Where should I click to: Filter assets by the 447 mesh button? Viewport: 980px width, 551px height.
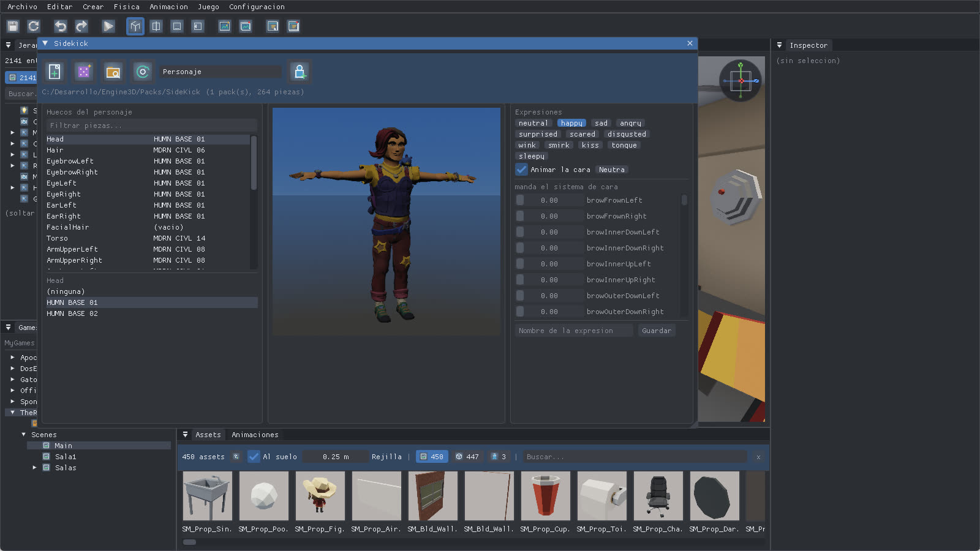pos(467,457)
